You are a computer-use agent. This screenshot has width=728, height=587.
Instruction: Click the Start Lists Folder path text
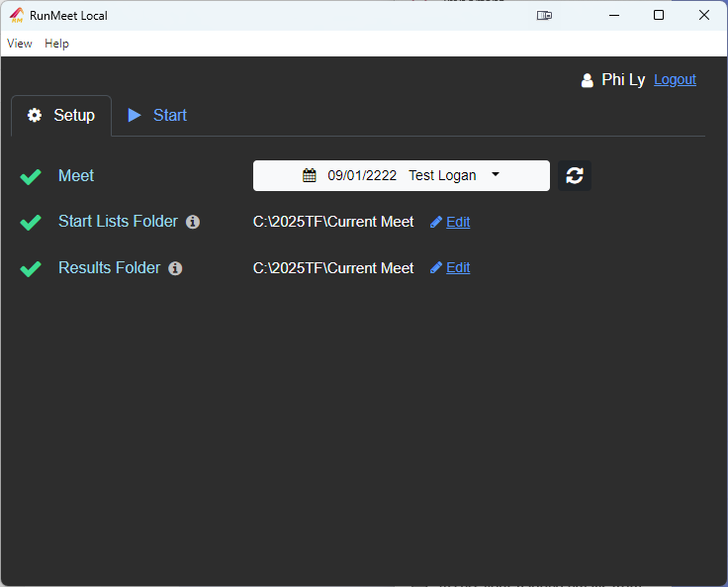pos(333,222)
